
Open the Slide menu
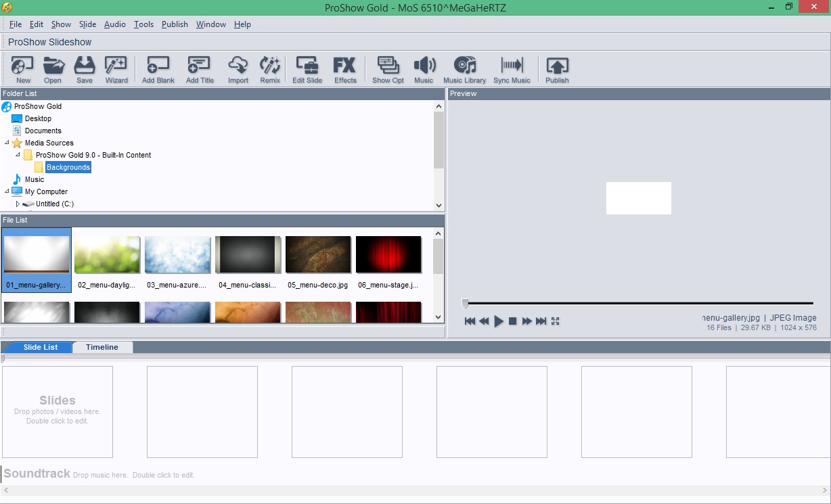point(88,24)
